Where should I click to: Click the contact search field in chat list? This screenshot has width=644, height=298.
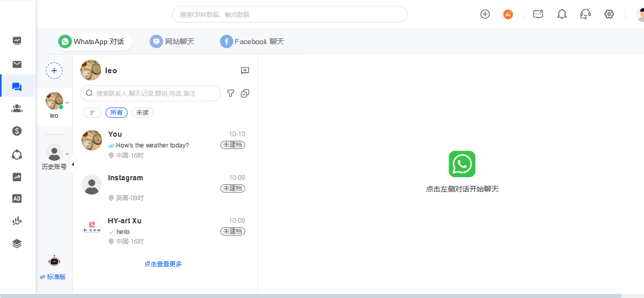click(x=151, y=93)
